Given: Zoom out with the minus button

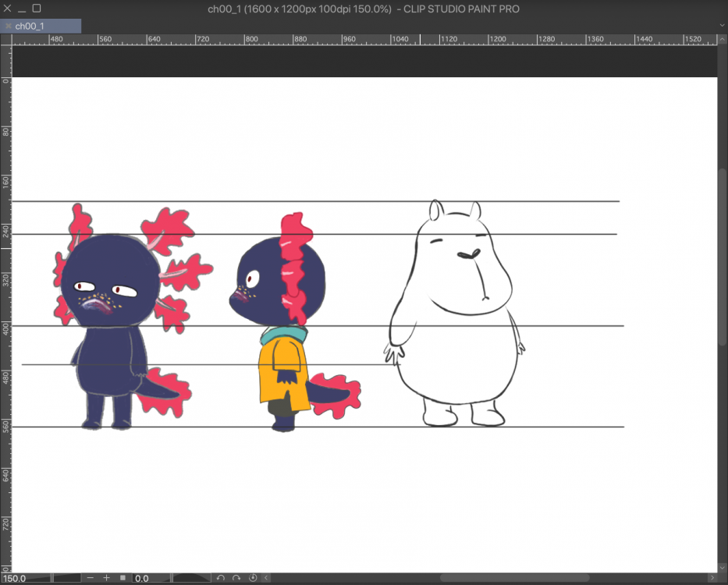Looking at the screenshot, I should [x=90, y=577].
